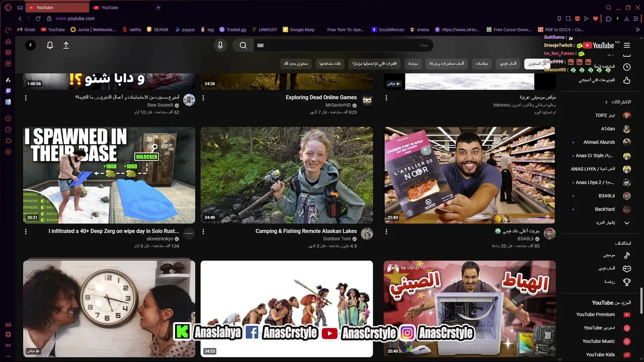The image size is (644, 362).
Task: Open the Gmail bookmark
Action: tap(26, 30)
